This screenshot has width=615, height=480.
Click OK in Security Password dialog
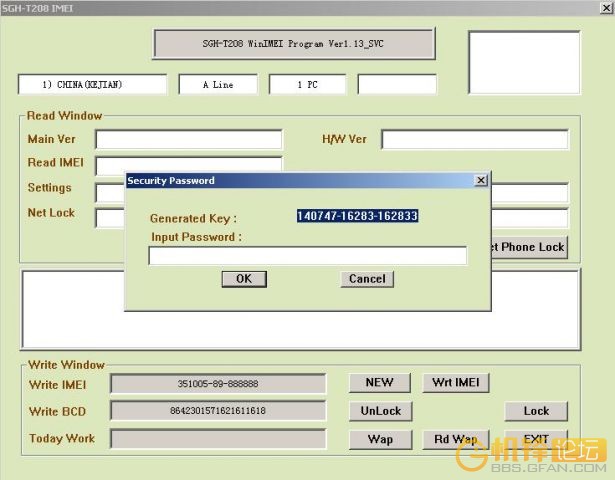pos(244,279)
